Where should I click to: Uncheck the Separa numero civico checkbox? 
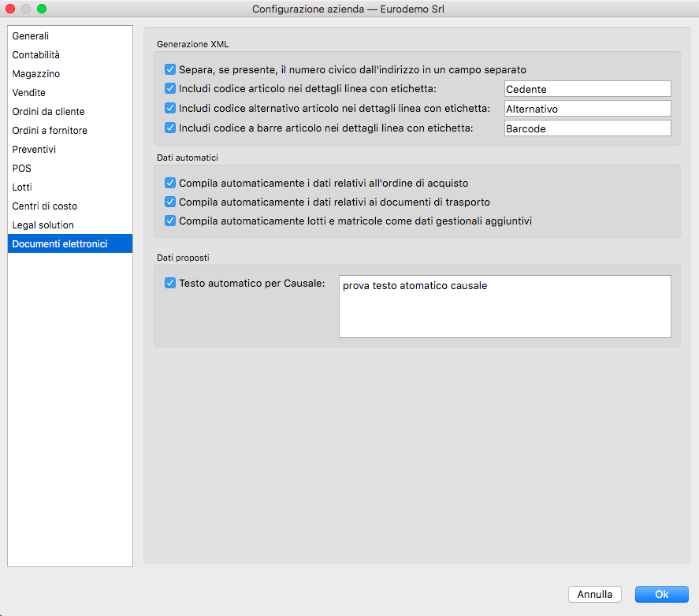coord(170,69)
